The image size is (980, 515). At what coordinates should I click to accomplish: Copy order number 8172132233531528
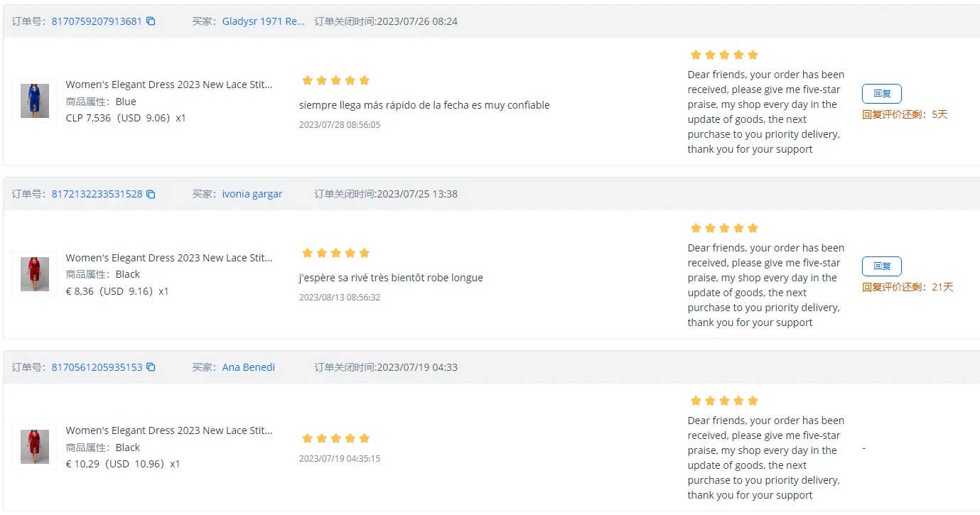(151, 194)
